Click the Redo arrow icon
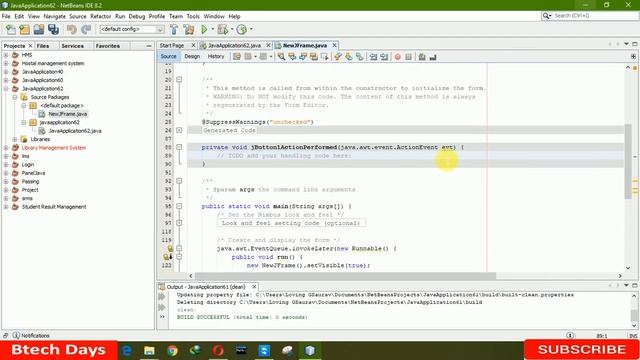The height and width of the screenshot is (360, 640). (x=86, y=29)
